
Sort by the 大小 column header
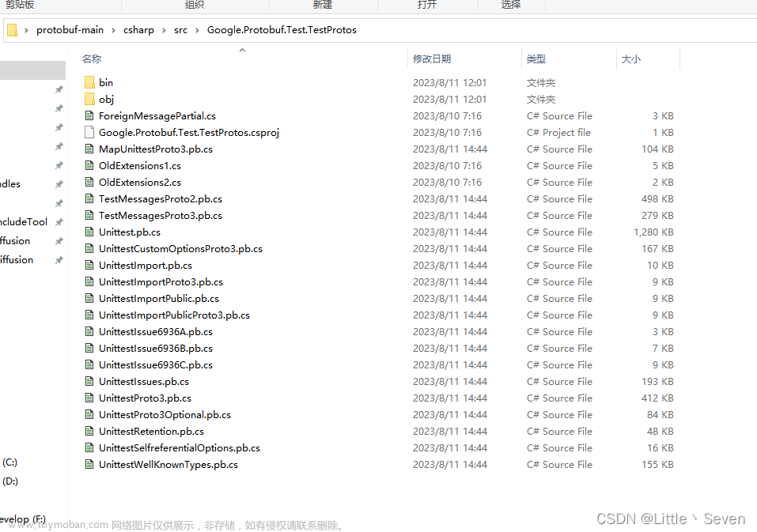631,58
